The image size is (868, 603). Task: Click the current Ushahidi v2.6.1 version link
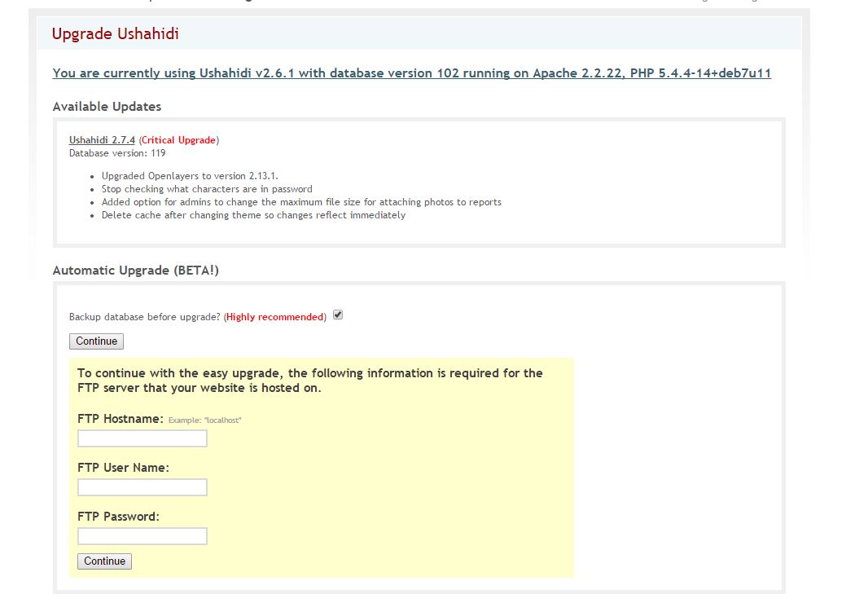click(411, 73)
